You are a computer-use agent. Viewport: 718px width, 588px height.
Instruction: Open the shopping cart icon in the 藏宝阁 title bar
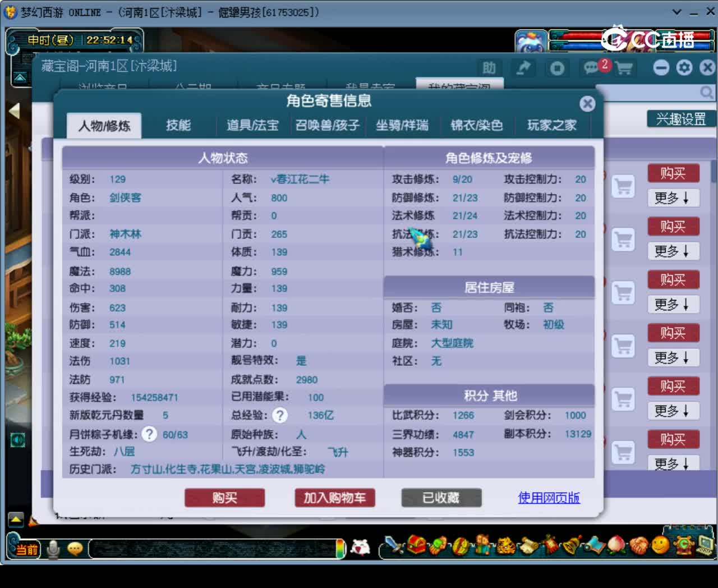click(x=624, y=68)
